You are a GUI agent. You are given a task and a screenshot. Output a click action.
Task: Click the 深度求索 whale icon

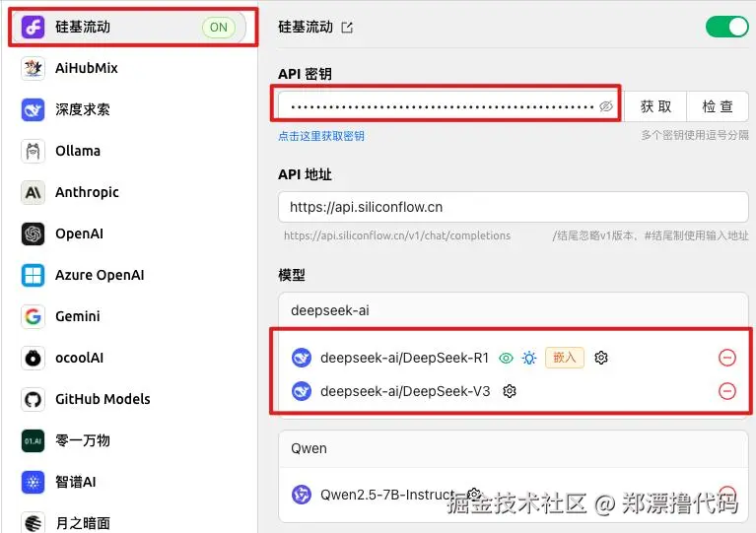(x=33, y=109)
